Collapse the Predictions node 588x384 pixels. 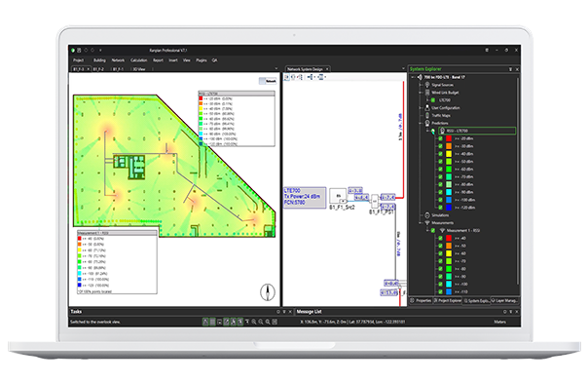(x=421, y=123)
